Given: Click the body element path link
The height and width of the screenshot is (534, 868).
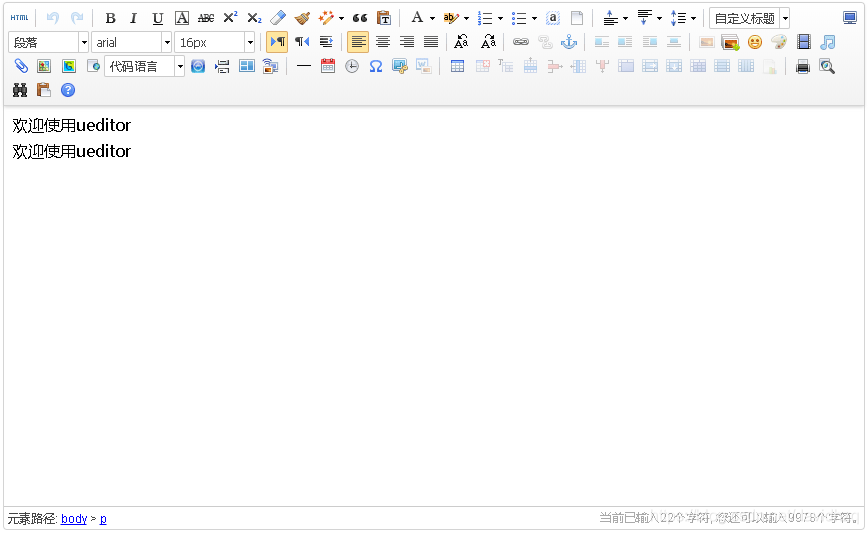Looking at the screenshot, I should (x=74, y=519).
